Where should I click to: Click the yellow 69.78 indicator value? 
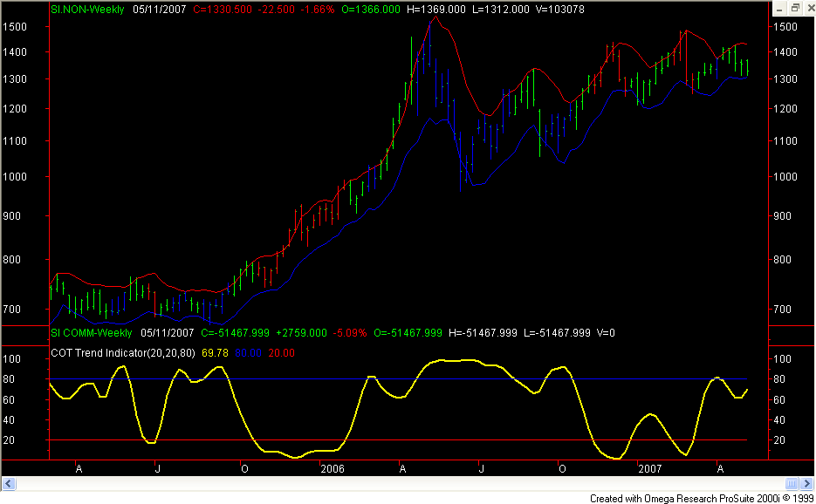click(x=215, y=353)
